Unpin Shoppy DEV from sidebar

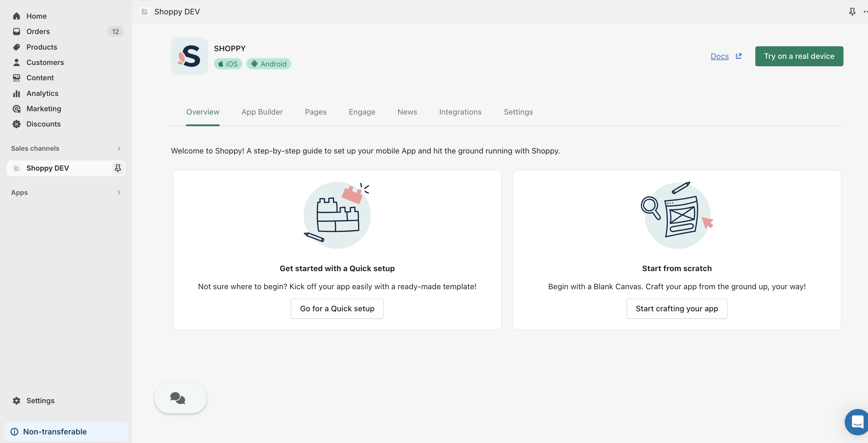click(x=118, y=168)
